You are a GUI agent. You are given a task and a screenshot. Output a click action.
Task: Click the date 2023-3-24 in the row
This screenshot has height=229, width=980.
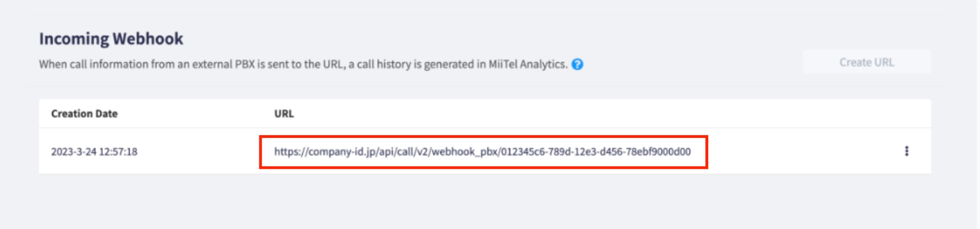[73, 152]
